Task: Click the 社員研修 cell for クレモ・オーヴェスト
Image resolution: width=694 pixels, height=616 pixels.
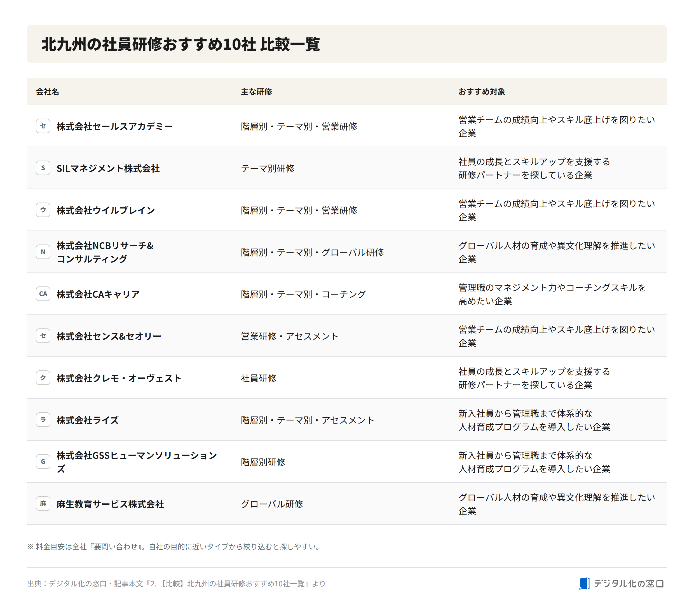Action: point(259,378)
